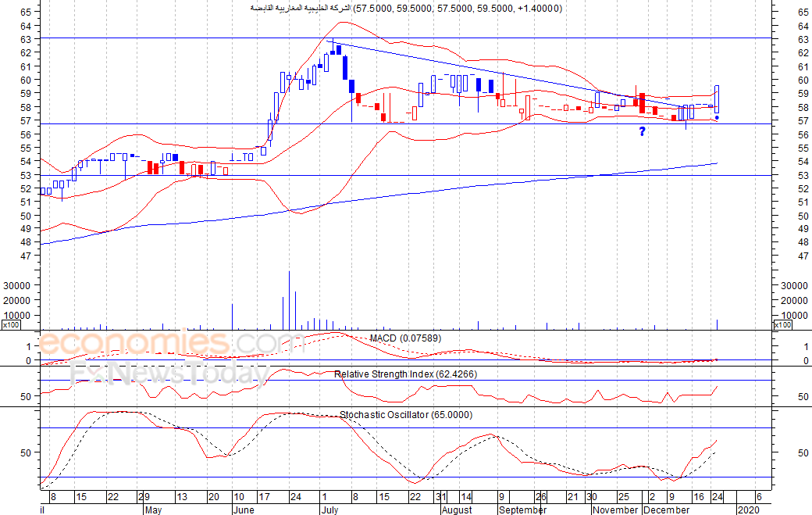Click the May month label on time axis
The width and height of the screenshot is (812, 515).
tap(153, 510)
